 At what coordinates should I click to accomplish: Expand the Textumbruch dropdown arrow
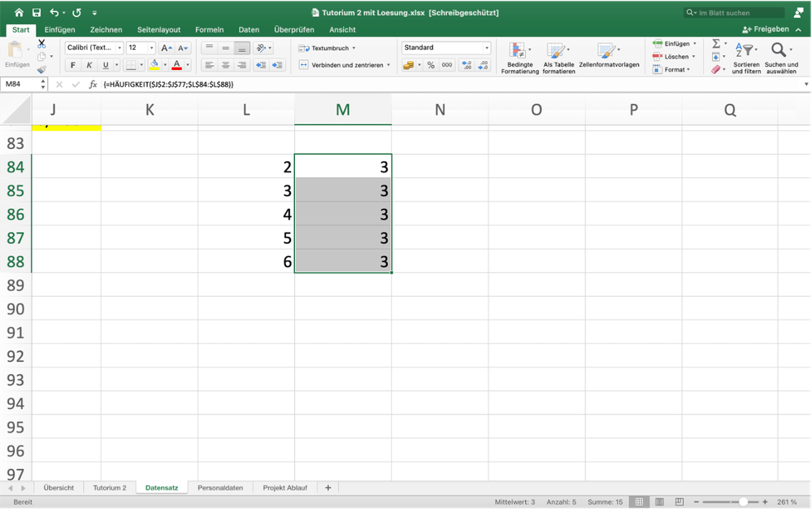[354, 48]
